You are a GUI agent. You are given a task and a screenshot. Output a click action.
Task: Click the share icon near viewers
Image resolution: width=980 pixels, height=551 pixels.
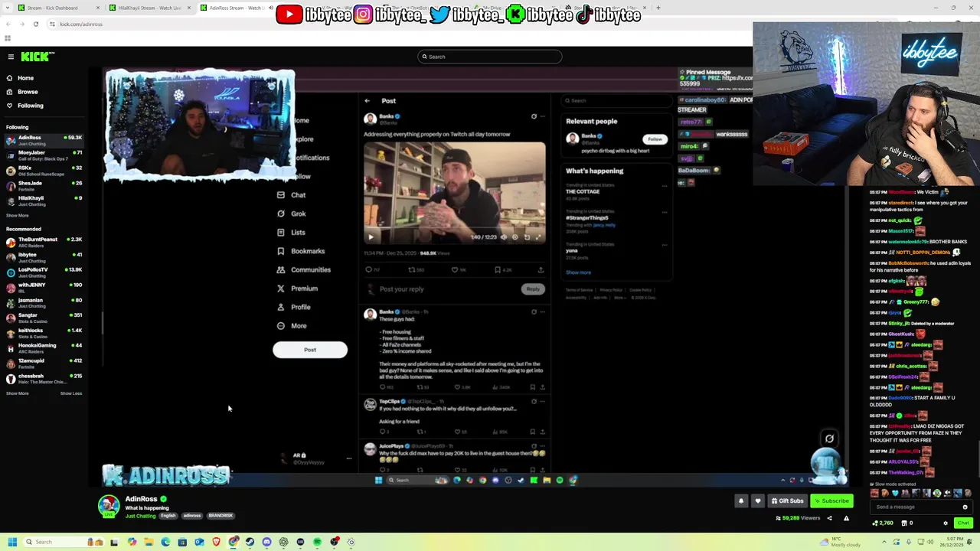[x=829, y=518]
